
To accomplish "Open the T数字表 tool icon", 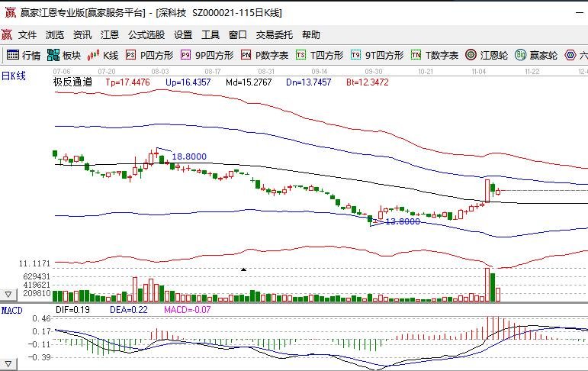I will pos(416,55).
